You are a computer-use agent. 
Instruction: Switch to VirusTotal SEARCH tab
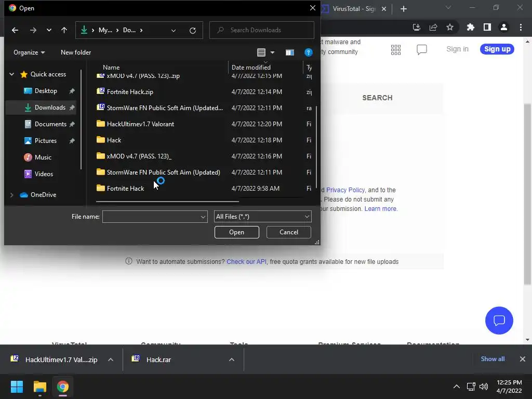point(377,98)
